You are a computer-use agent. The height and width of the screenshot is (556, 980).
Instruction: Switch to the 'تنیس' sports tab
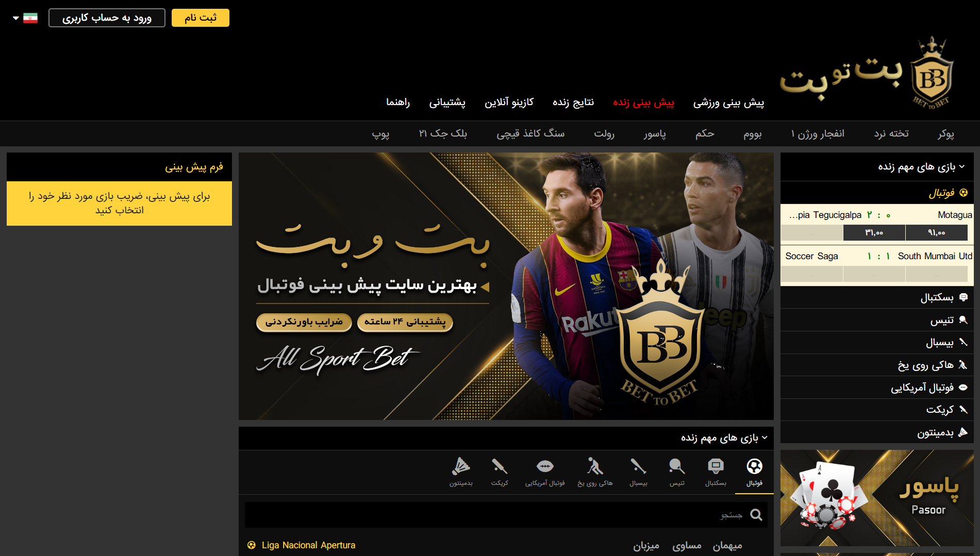tap(677, 472)
